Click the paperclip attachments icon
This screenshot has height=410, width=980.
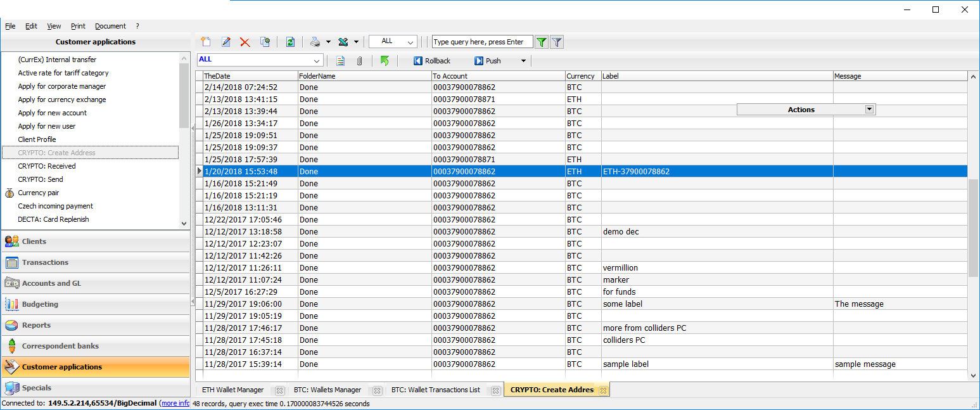359,61
